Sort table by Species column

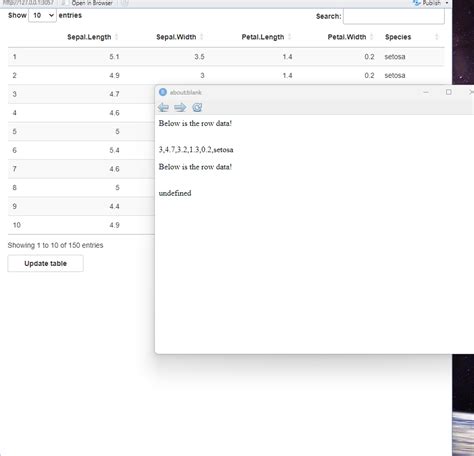(398, 37)
